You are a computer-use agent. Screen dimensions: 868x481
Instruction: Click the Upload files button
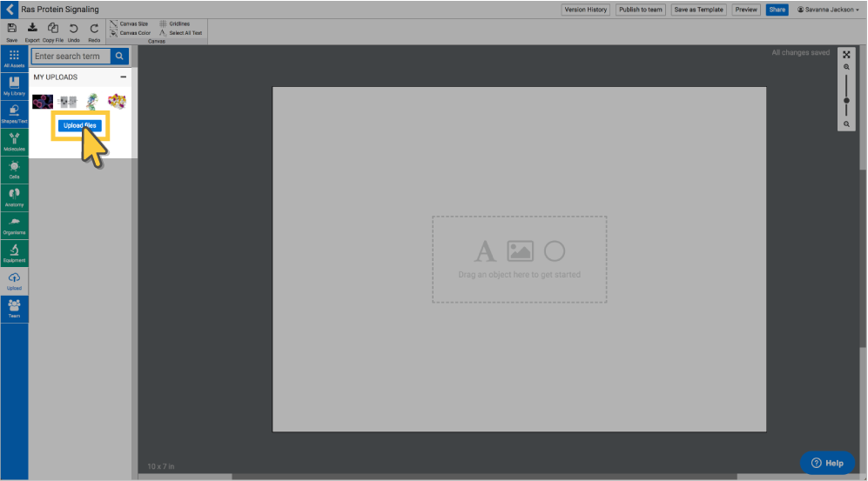(x=80, y=125)
